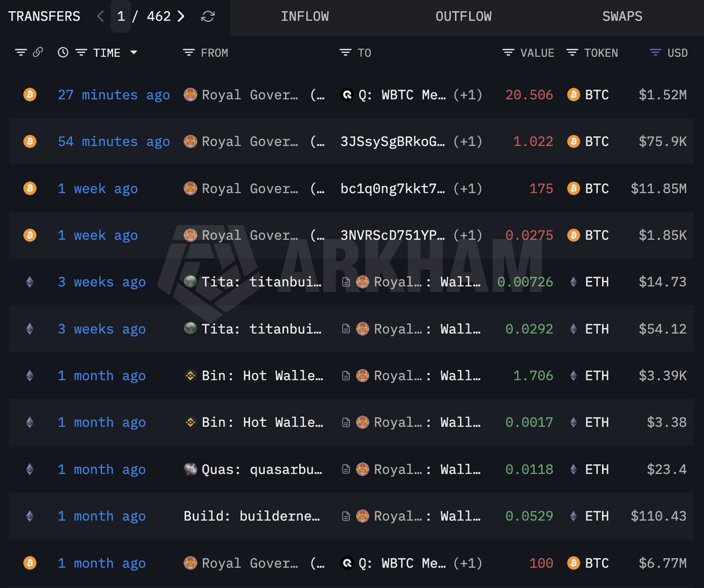The width and height of the screenshot is (704, 588).
Task: Select the TRANSFERS tab
Action: [x=44, y=16]
